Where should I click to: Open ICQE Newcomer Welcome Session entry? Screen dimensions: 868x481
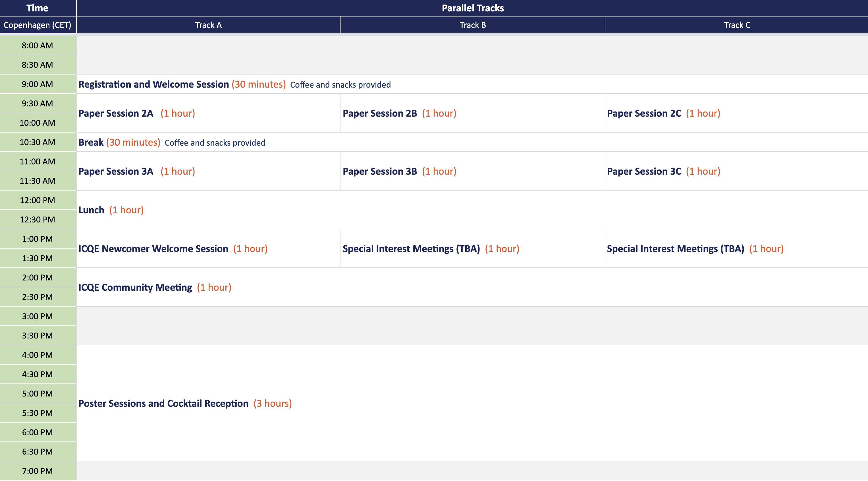[x=209, y=249]
